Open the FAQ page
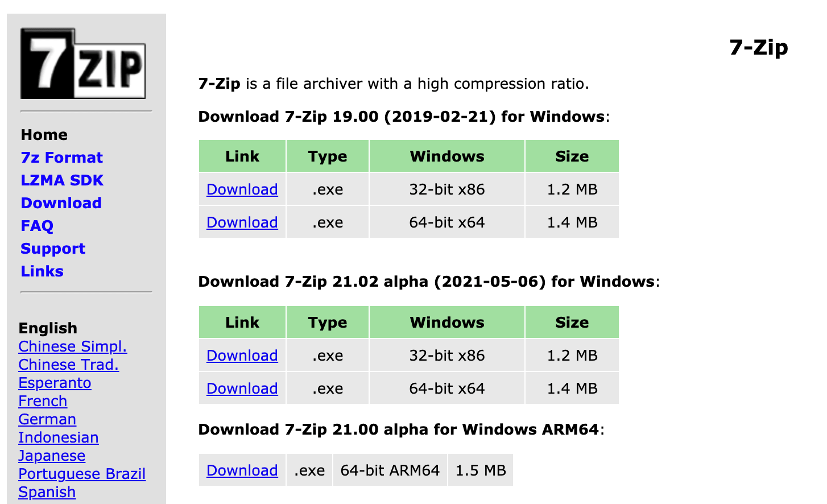 pyautogui.click(x=36, y=226)
